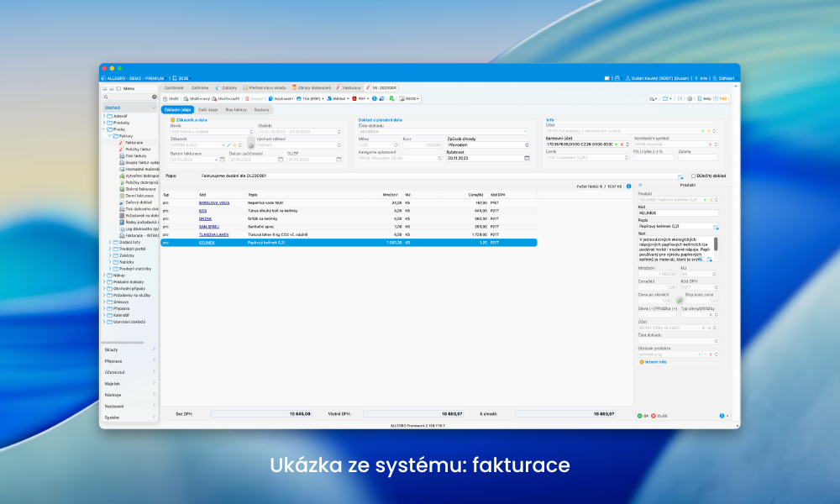
Task: Switch to the Zakázky tab
Action: (x=226, y=88)
